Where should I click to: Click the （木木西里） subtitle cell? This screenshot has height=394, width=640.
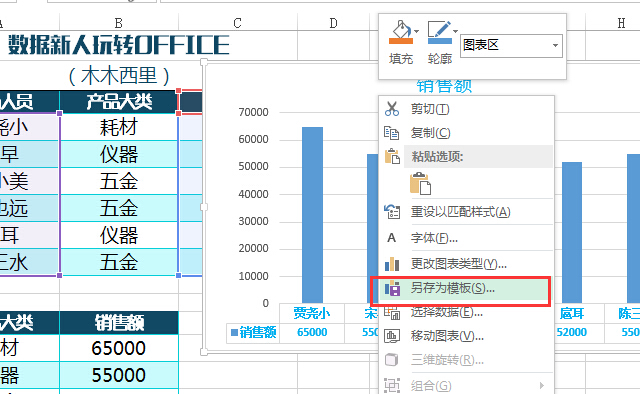coord(119,76)
